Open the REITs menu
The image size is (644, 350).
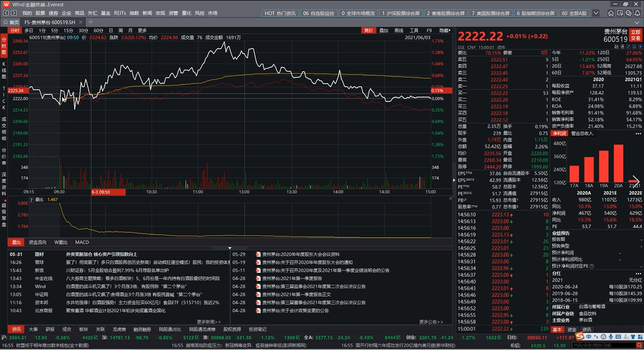click(120, 12)
